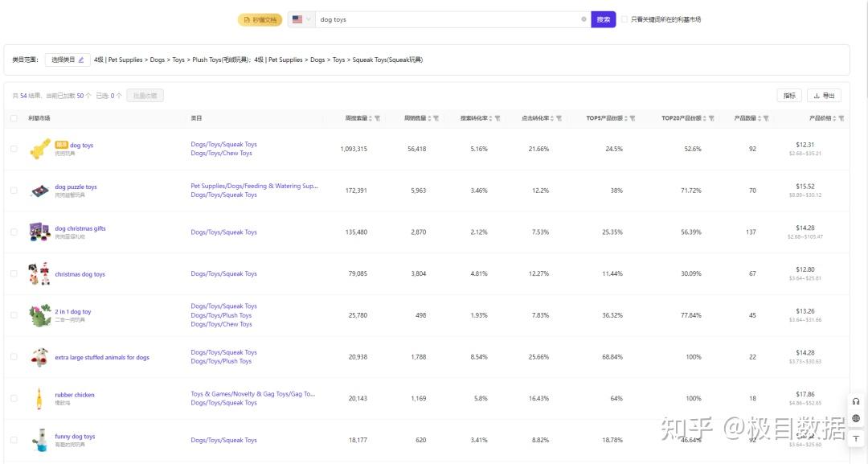Open the 指标 metrics button
The height and width of the screenshot is (464, 868).
pyautogui.click(x=789, y=96)
